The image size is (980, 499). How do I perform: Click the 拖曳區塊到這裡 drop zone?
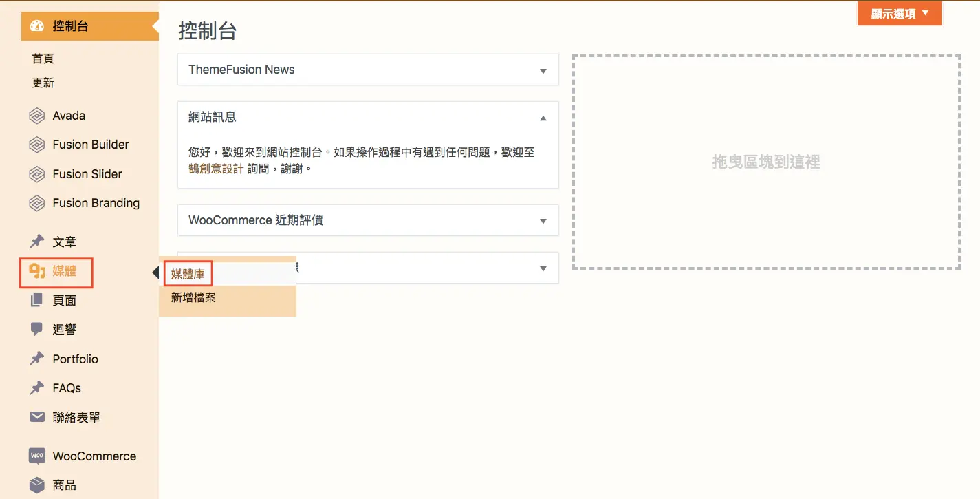pos(766,162)
